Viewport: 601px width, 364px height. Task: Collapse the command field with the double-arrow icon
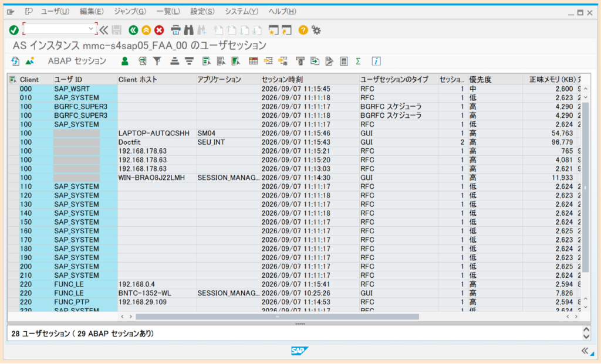tap(104, 30)
